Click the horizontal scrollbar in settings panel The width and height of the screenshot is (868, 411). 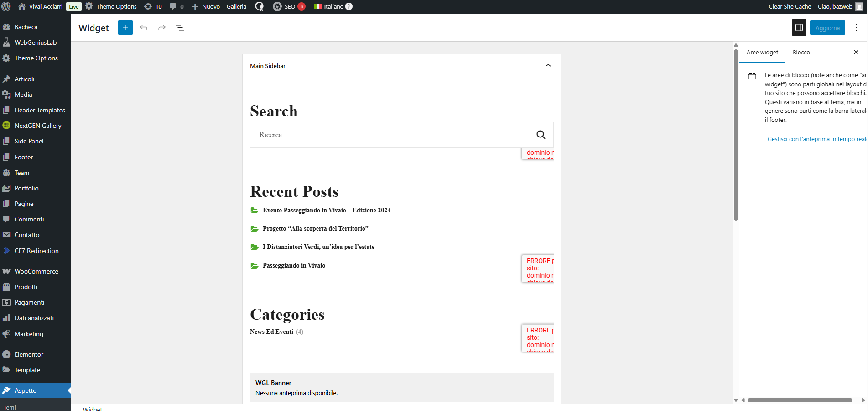[x=800, y=400]
